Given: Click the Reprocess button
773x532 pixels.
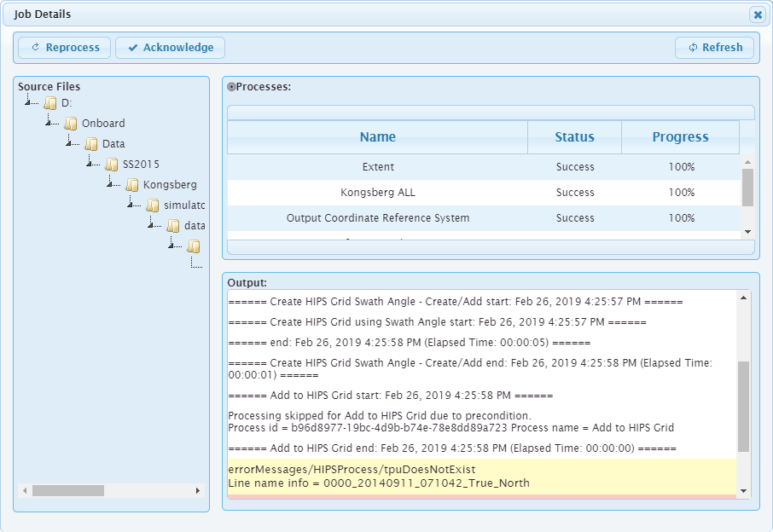Looking at the screenshot, I should pos(65,48).
